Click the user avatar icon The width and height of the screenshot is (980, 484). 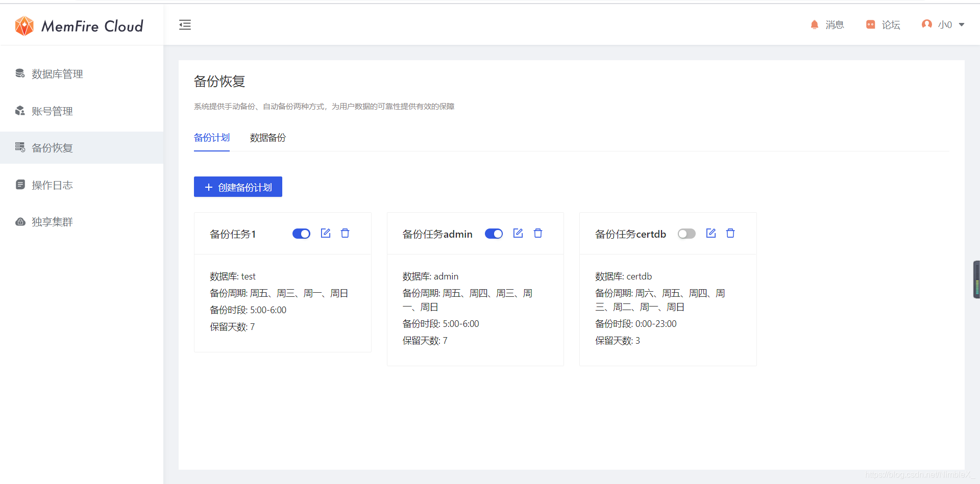pos(927,24)
